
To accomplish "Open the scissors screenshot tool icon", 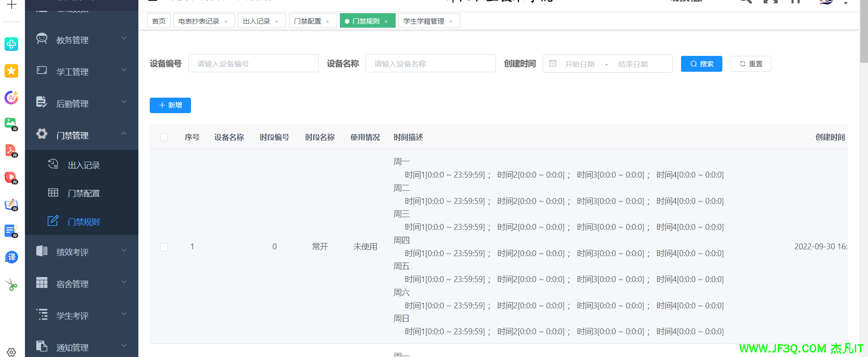I will [11, 285].
